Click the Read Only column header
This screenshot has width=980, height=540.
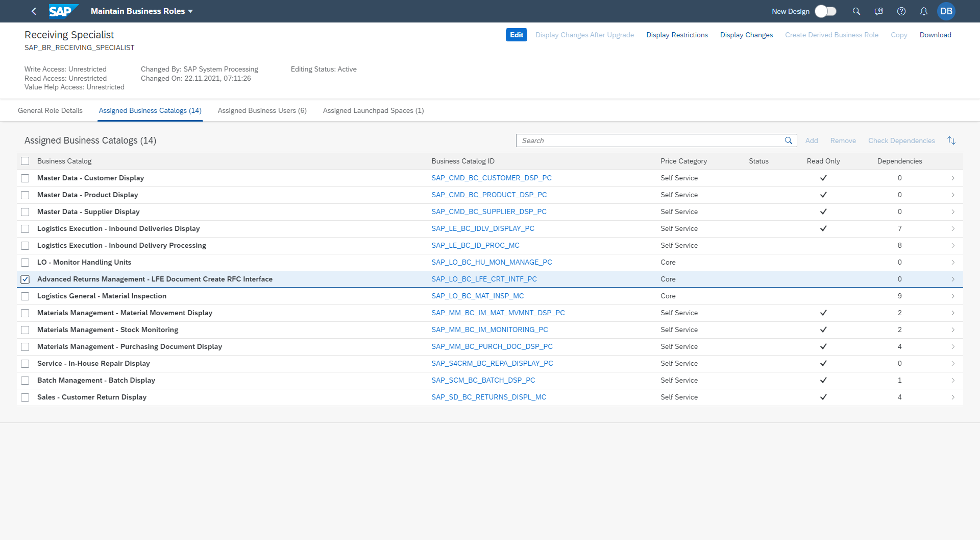click(823, 161)
